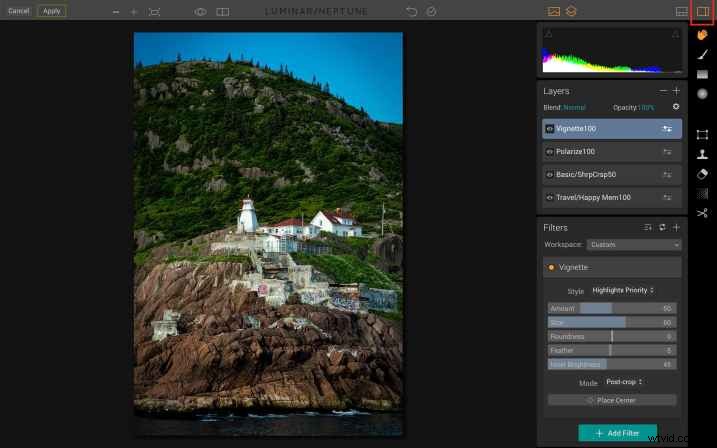
Task: Open Mode Post-crop dropdown
Action: click(624, 382)
